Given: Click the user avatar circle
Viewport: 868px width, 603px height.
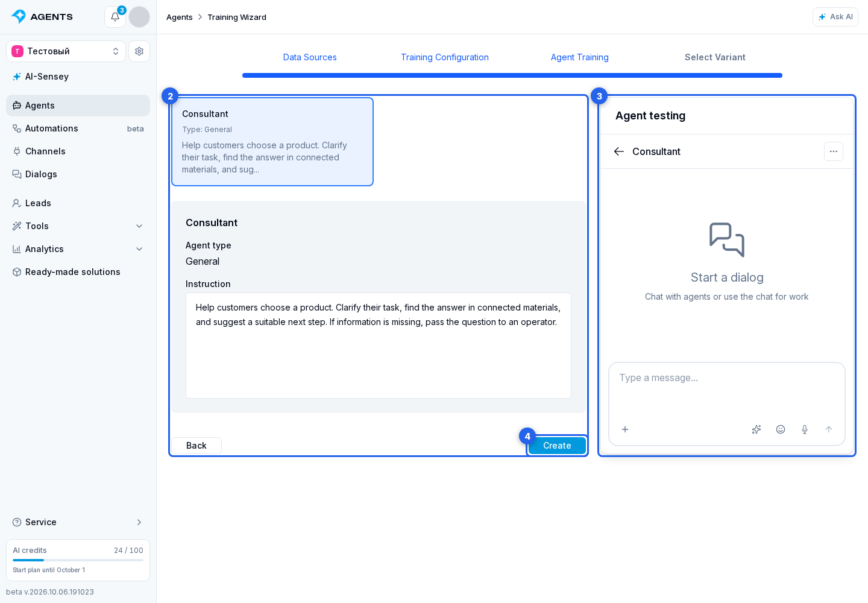Looking at the screenshot, I should (139, 17).
